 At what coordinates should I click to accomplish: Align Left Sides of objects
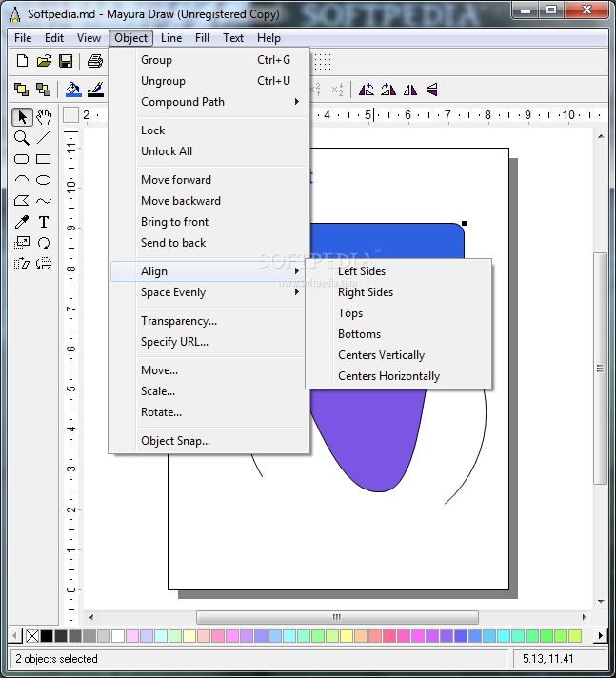399,271
